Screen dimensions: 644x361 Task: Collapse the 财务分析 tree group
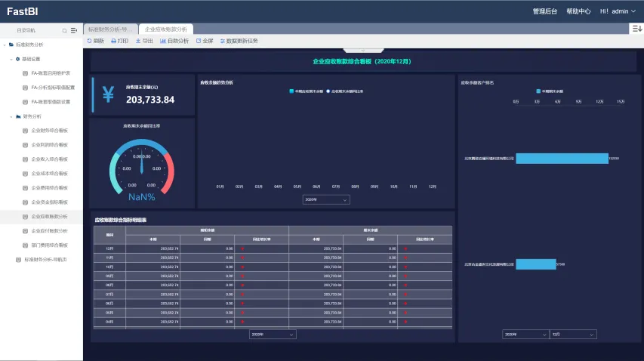(x=11, y=116)
